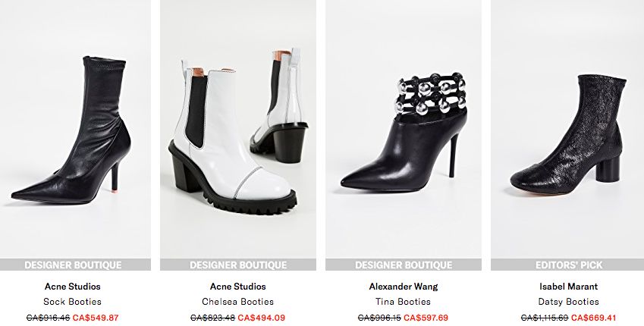Click the Acne Studios brand above Sock Booties

(x=72, y=286)
